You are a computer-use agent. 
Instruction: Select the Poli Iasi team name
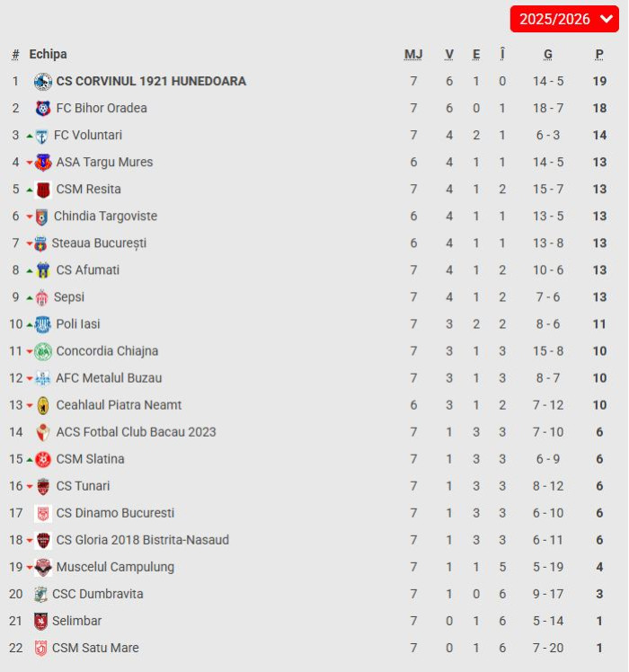[78, 324]
